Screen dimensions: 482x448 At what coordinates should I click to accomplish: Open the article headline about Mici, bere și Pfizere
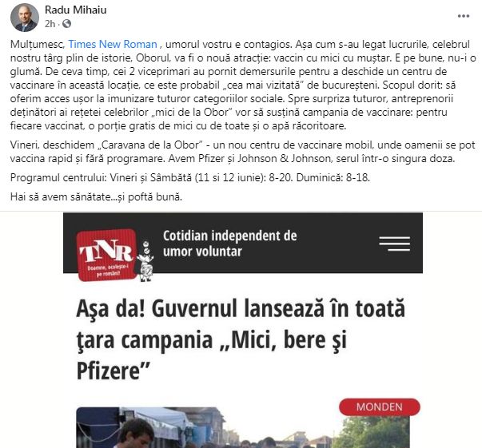[241, 340]
